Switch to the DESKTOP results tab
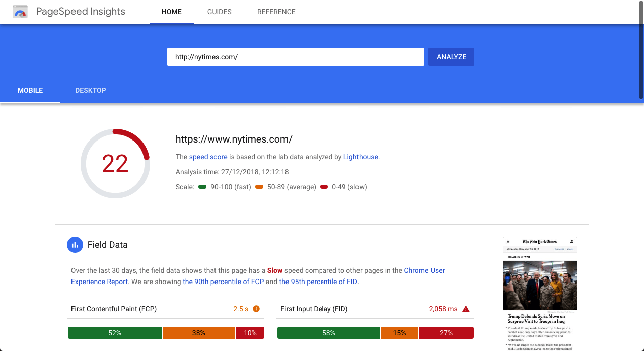 (x=90, y=90)
